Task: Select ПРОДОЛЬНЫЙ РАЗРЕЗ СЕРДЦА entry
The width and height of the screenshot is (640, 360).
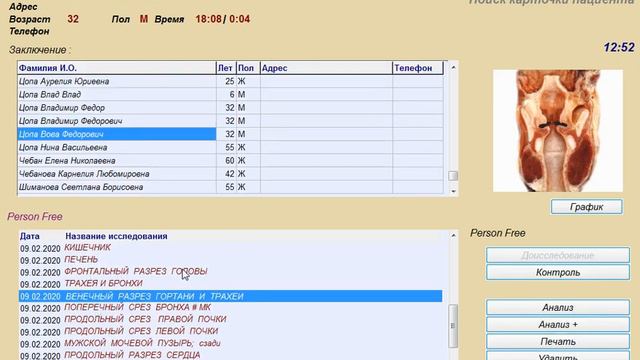Action: pyautogui.click(x=231, y=355)
